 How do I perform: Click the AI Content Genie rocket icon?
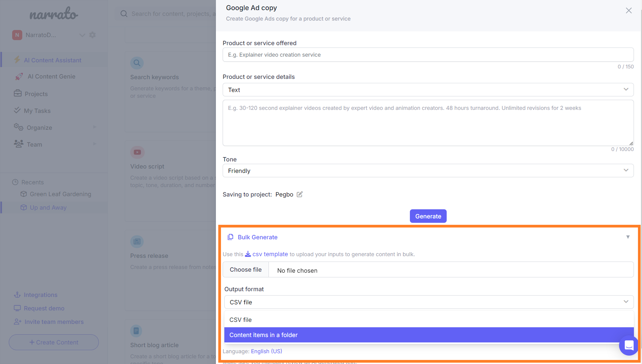(x=19, y=77)
